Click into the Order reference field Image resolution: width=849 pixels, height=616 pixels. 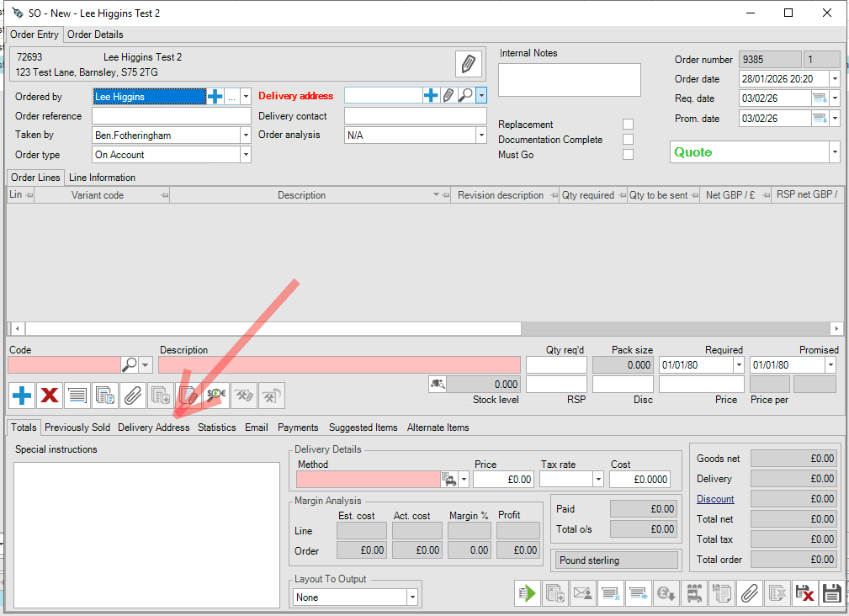pos(171,116)
